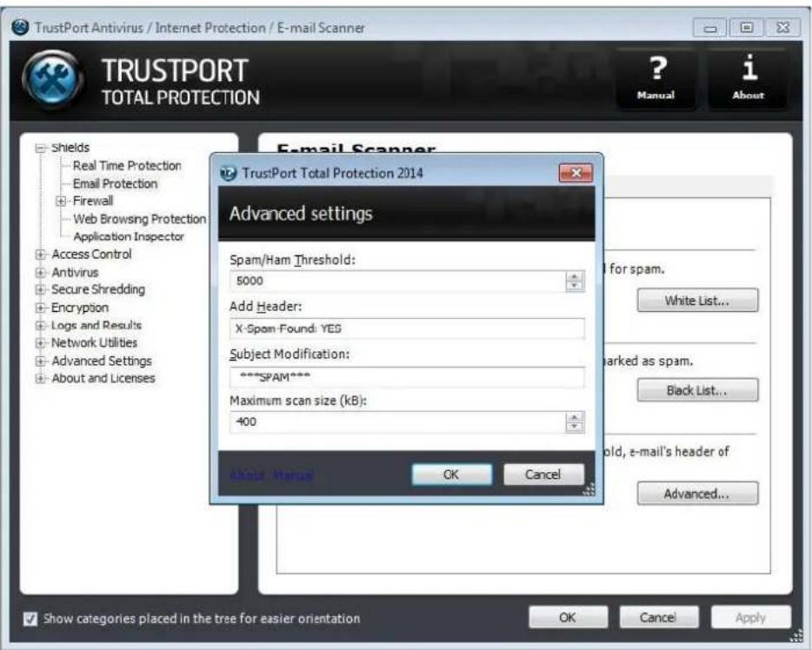812x650 pixels.
Task: Select Encryption label in tree
Action: click(80, 308)
